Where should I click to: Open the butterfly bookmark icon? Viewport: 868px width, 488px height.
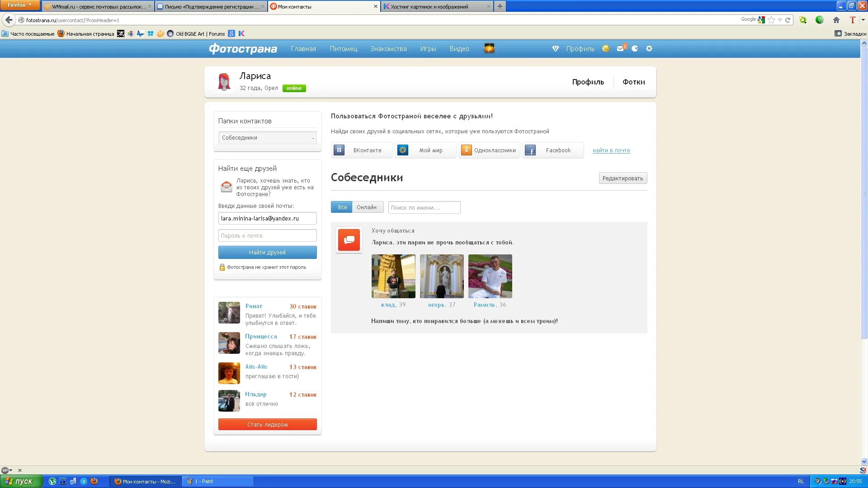[x=141, y=33]
